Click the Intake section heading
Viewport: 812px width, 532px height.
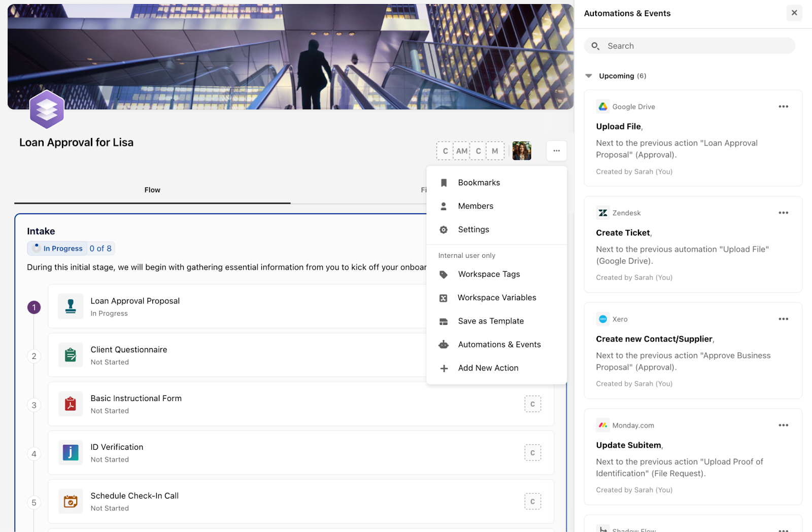pyautogui.click(x=41, y=231)
